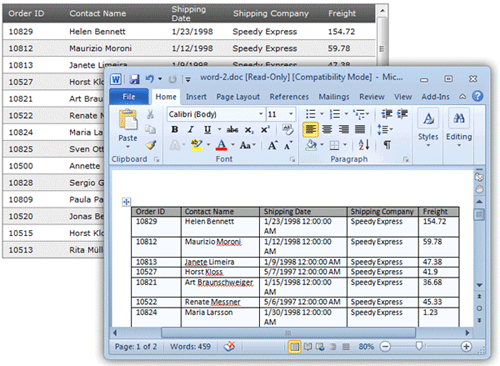Open the Calibri (Body) font name dropdown
This screenshot has height=366, width=500.
261,114
